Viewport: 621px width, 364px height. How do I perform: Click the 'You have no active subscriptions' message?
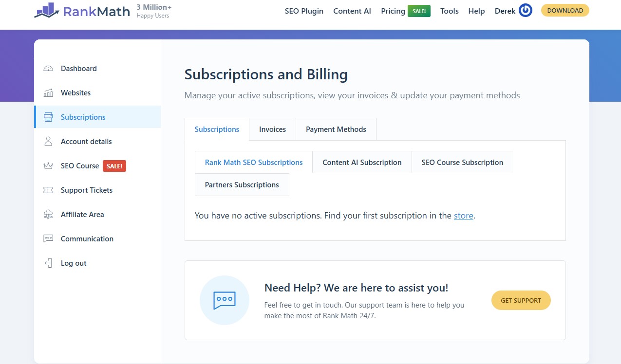pyautogui.click(x=335, y=215)
